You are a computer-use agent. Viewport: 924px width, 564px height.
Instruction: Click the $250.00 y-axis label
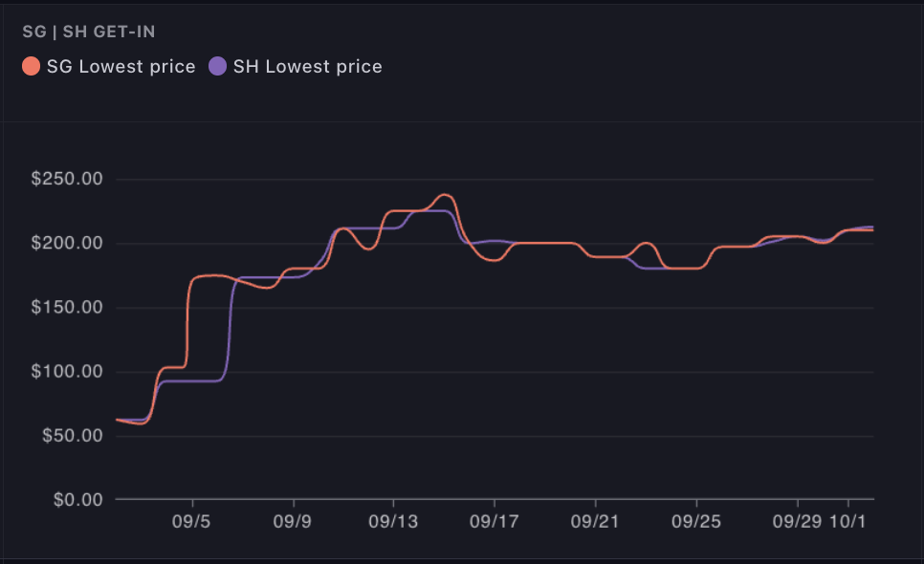(x=69, y=180)
